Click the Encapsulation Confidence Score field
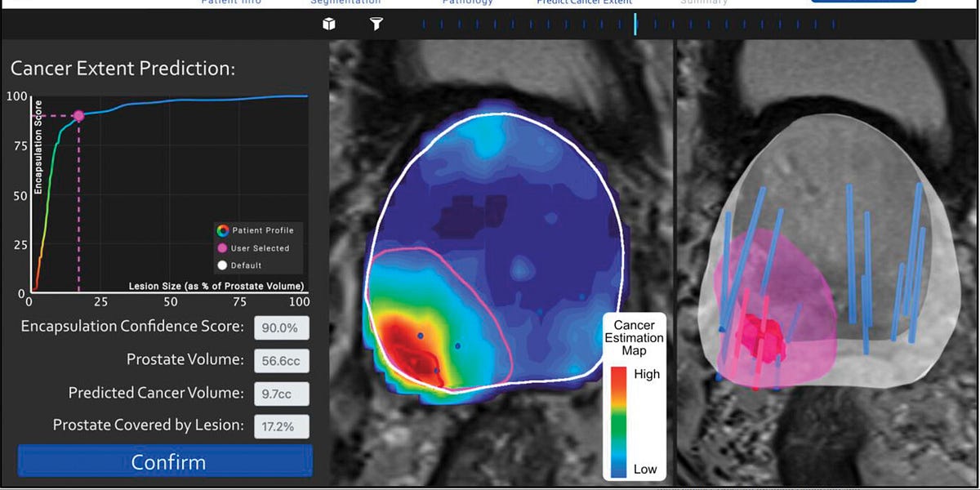Image resolution: width=980 pixels, height=490 pixels. click(282, 327)
